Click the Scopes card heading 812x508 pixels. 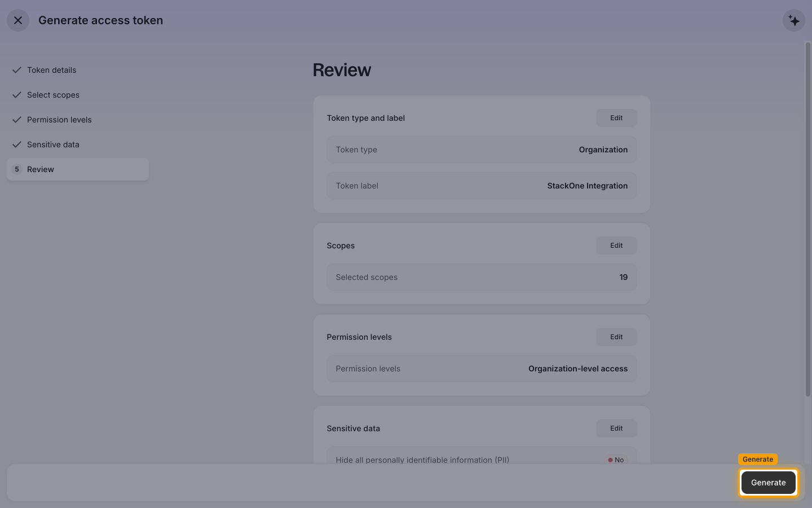341,246
